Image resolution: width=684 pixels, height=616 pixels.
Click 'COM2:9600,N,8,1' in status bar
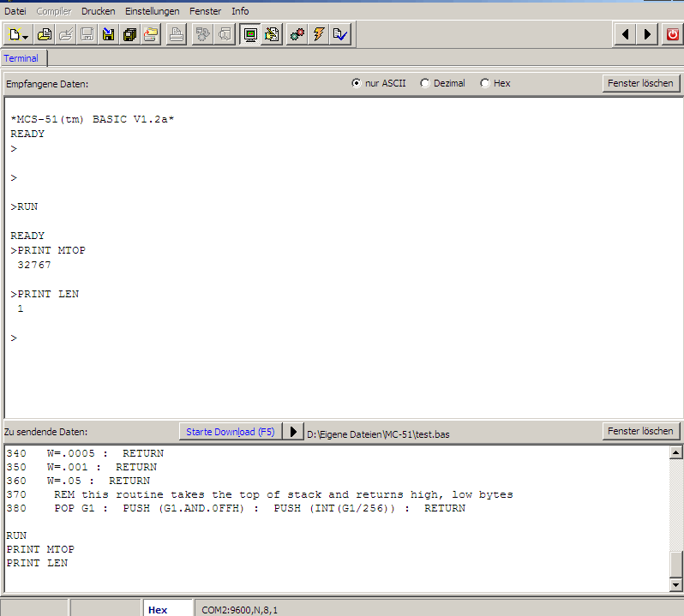(239, 610)
